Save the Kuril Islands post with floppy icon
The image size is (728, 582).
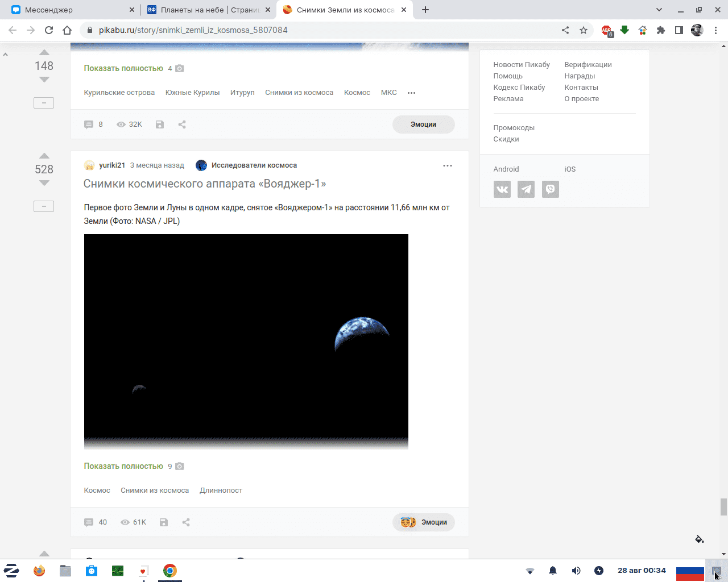(x=160, y=124)
